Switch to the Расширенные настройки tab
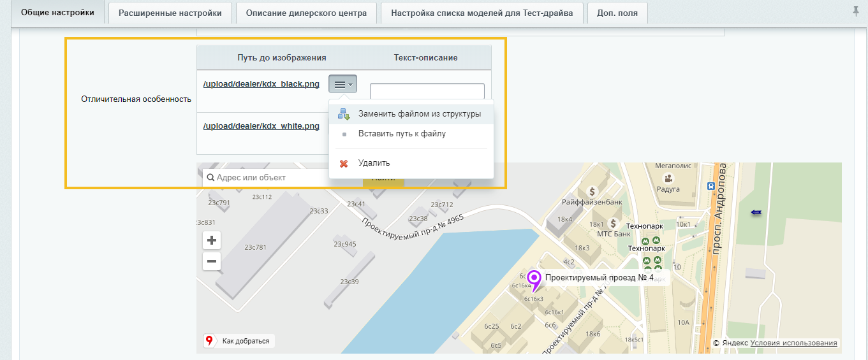This screenshot has width=868, height=360. coord(170,13)
